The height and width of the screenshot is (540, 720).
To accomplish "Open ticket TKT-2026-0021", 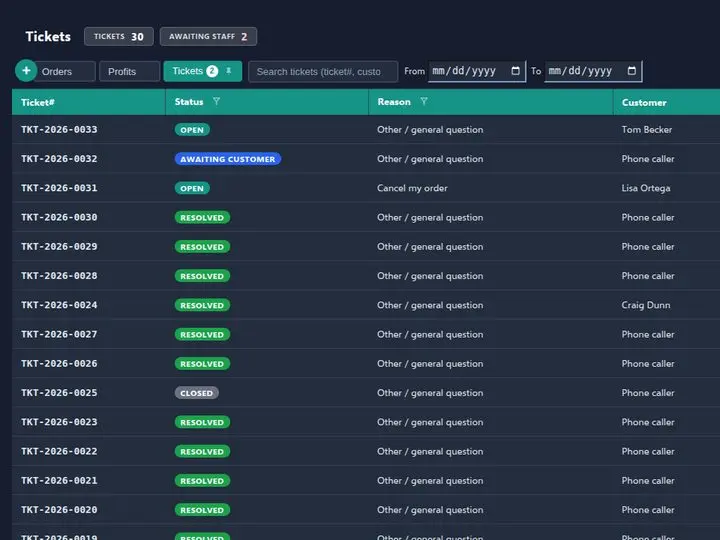I will point(59,480).
